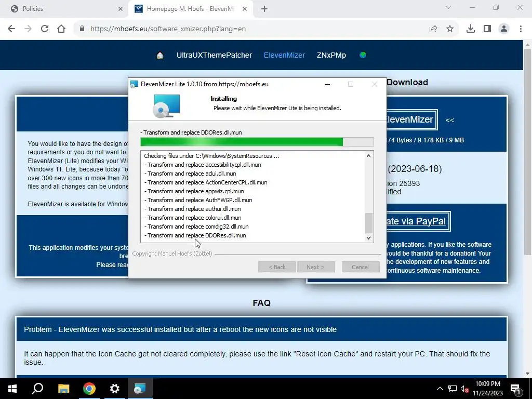Switch to Homepage M. Hoefs tab
This screenshot has width=532, height=399.
(x=191, y=9)
